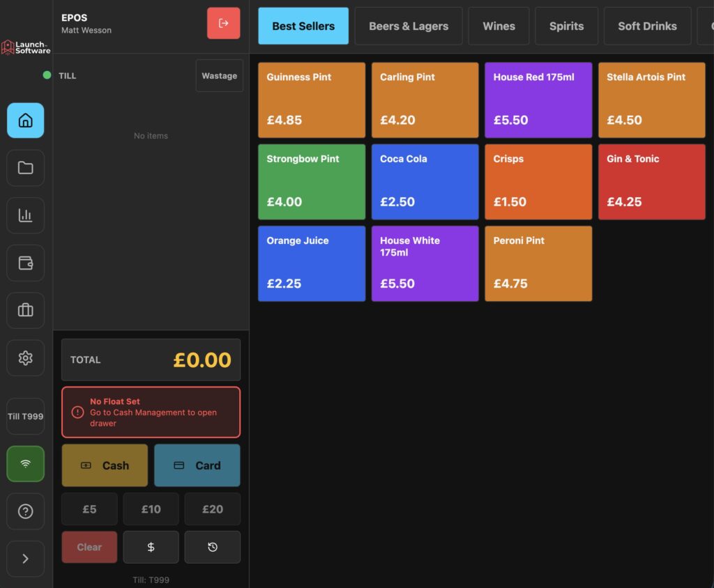
Task: Switch to the Wines category tab
Action: 499,26
